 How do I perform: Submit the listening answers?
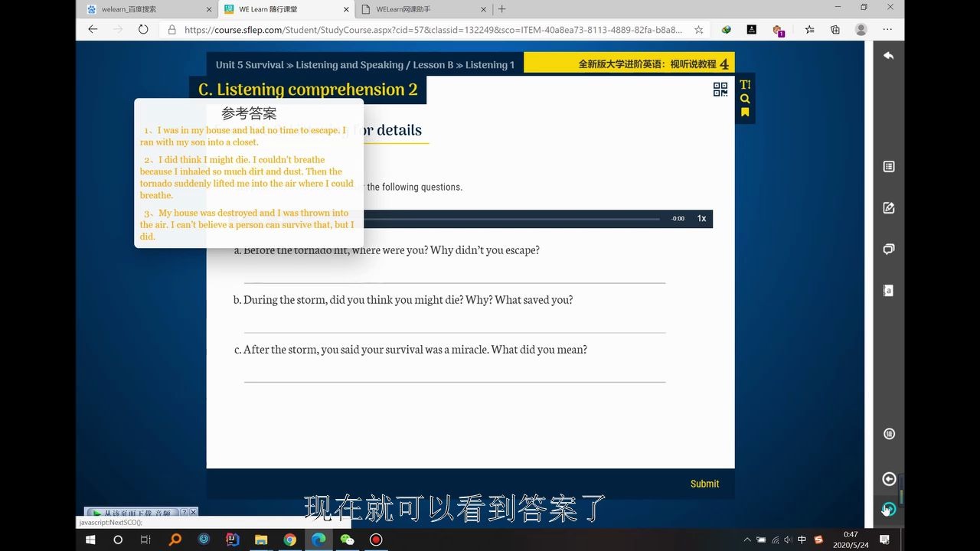704,484
